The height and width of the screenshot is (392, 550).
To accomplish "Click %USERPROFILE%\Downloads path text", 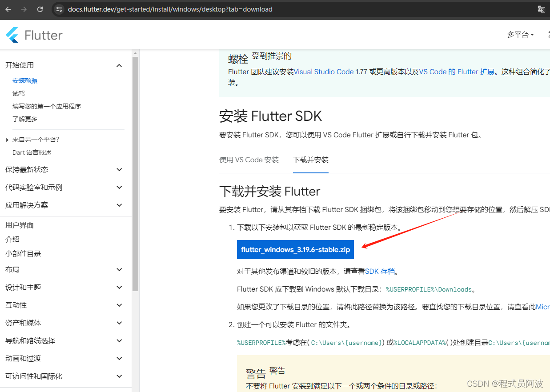I will (x=429, y=289).
